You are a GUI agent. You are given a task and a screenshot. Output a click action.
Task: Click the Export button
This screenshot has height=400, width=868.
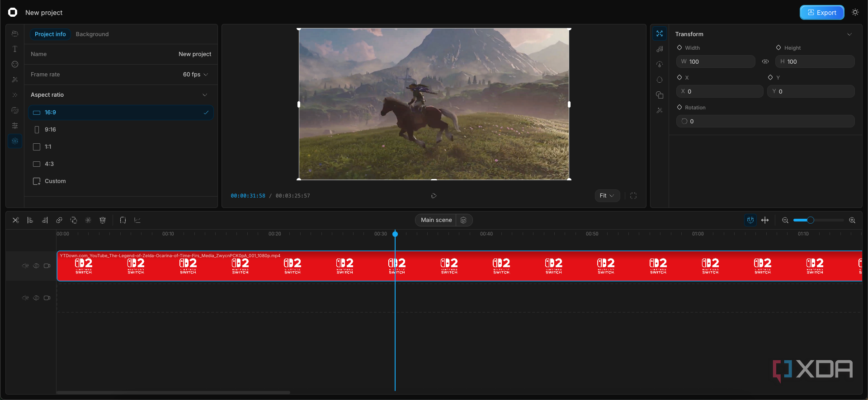[822, 13]
